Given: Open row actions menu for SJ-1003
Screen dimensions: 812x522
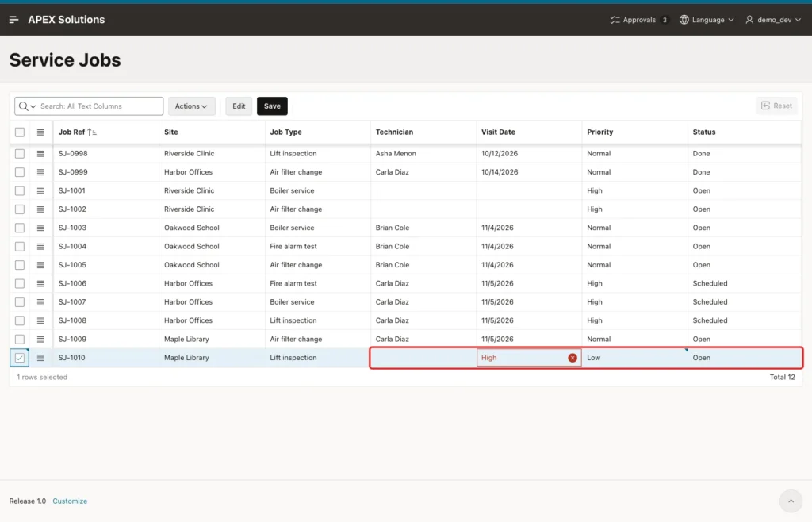Looking at the screenshot, I should [x=40, y=228].
